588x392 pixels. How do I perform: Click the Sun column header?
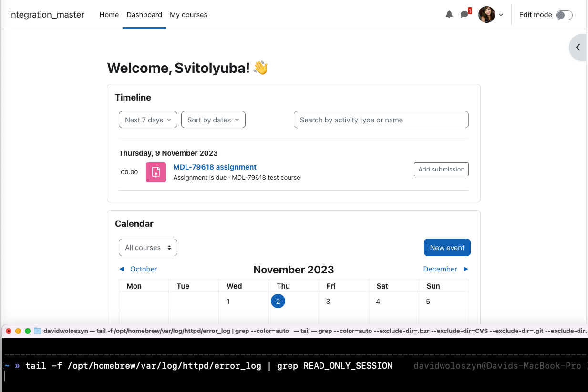433,286
